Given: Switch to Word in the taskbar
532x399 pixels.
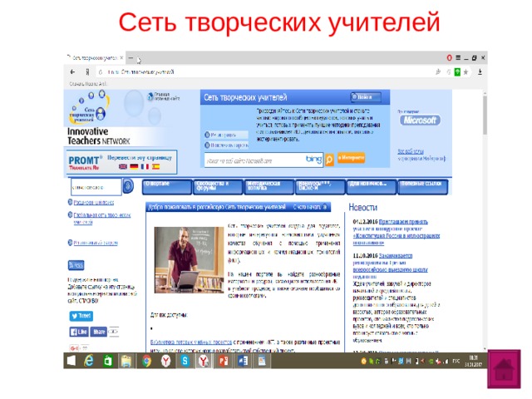Looking at the screenshot, I should point(243,361).
